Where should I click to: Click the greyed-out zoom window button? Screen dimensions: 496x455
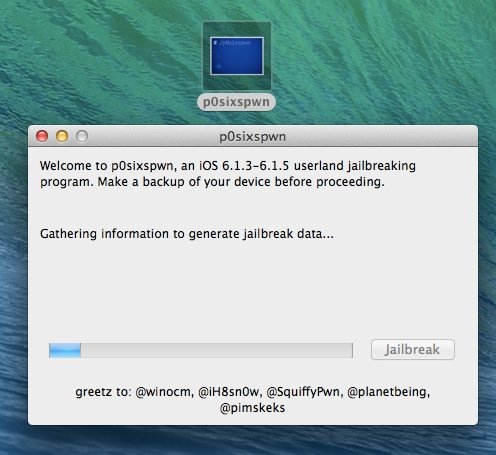(x=82, y=136)
